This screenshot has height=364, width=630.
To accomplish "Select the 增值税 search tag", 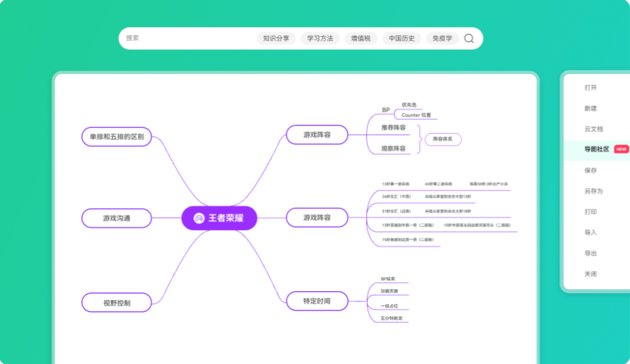I will 361,39.
